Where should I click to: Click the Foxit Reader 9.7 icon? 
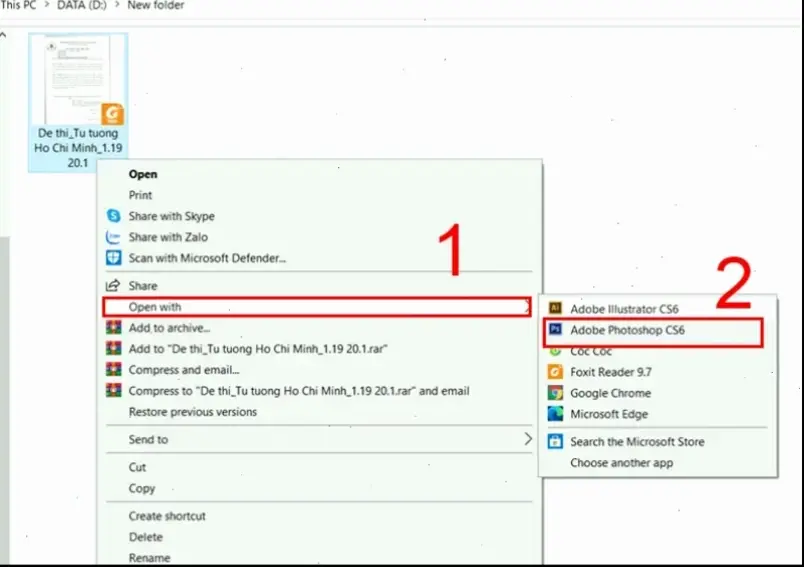(x=555, y=372)
